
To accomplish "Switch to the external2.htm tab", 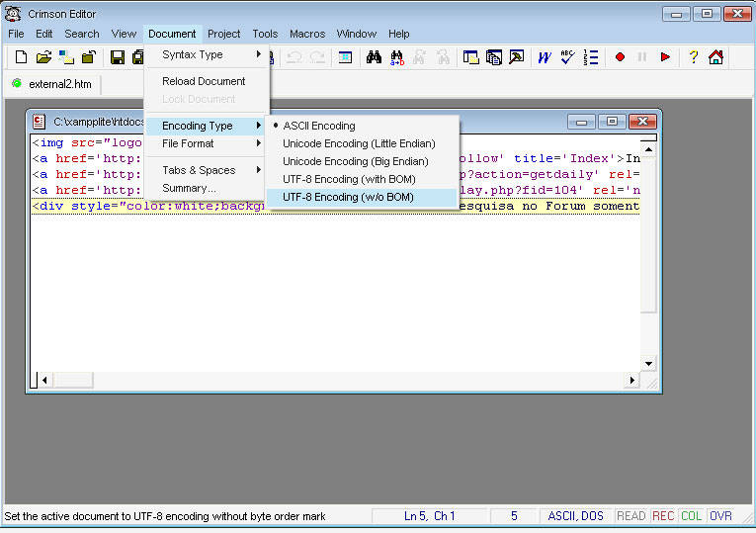I will (53, 84).
